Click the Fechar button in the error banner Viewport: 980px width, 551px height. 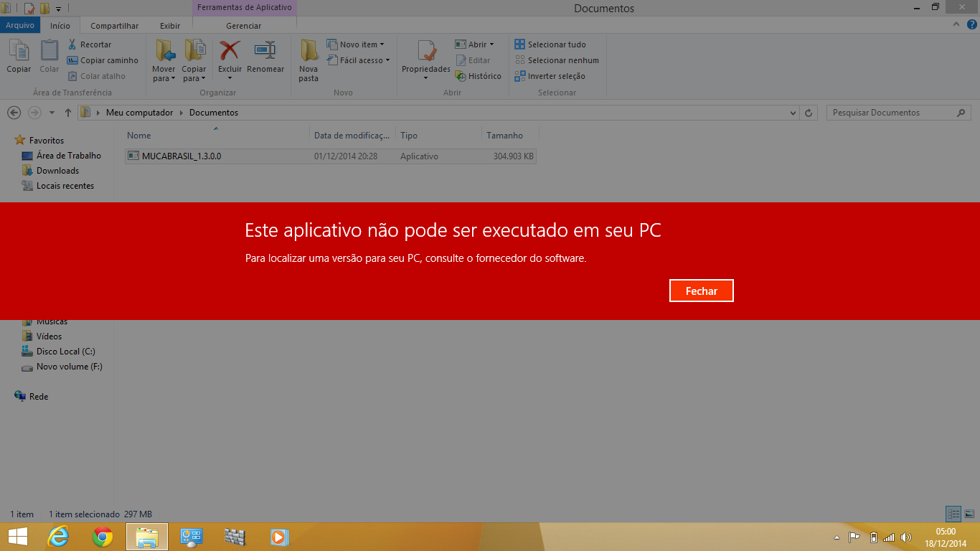(701, 291)
